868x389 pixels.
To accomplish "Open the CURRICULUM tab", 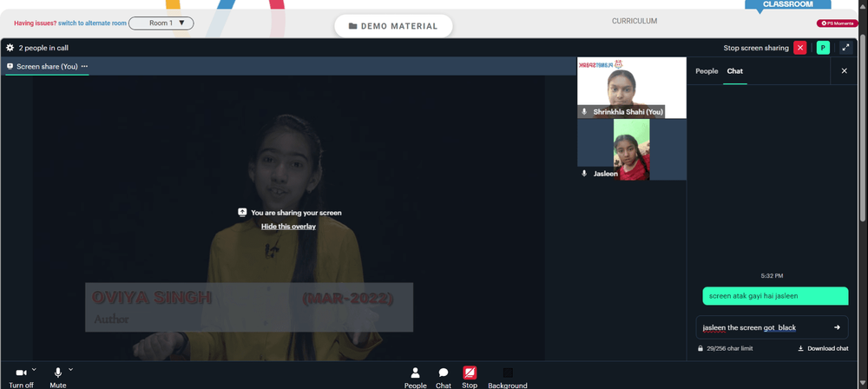I will 635,21.
